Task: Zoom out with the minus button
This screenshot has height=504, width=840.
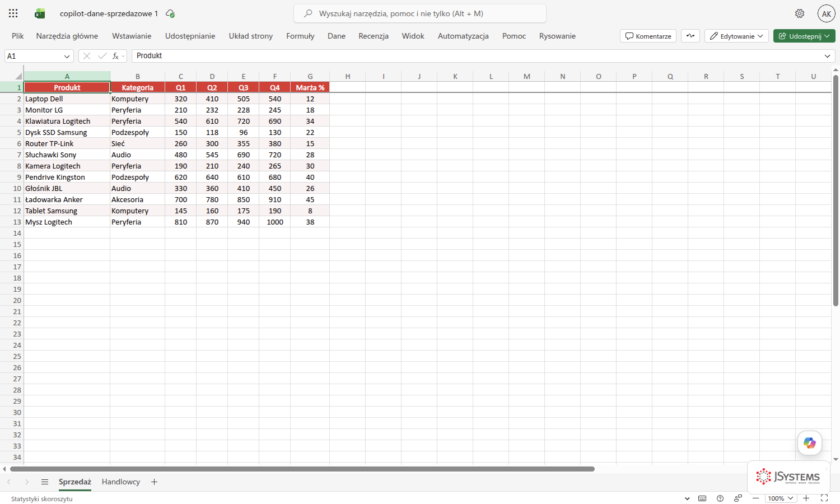Action: pyautogui.click(x=755, y=498)
